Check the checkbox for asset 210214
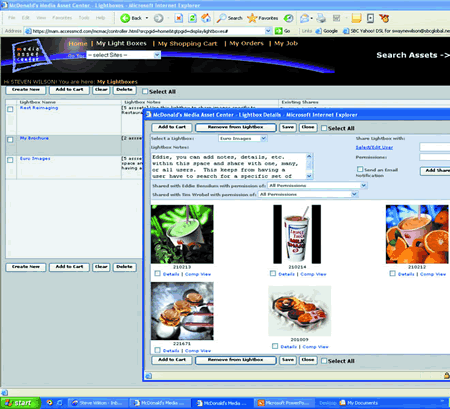The height and width of the screenshot is (409, 450). coord(273,274)
